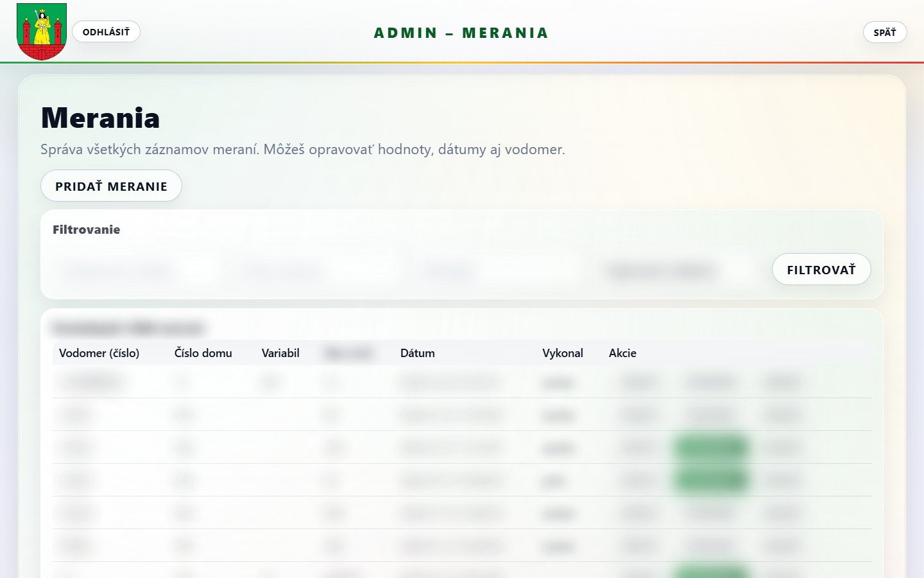The width and height of the screenshot is (924, 578).
Task: Click the 'ADMIN – MERANIA' page title
Action: [x=461, y=33]
